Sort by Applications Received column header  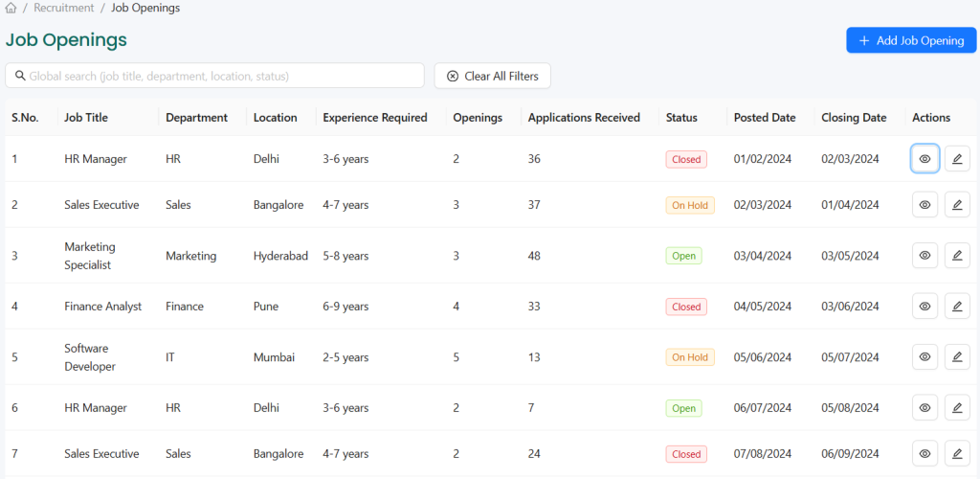[584, 118]
